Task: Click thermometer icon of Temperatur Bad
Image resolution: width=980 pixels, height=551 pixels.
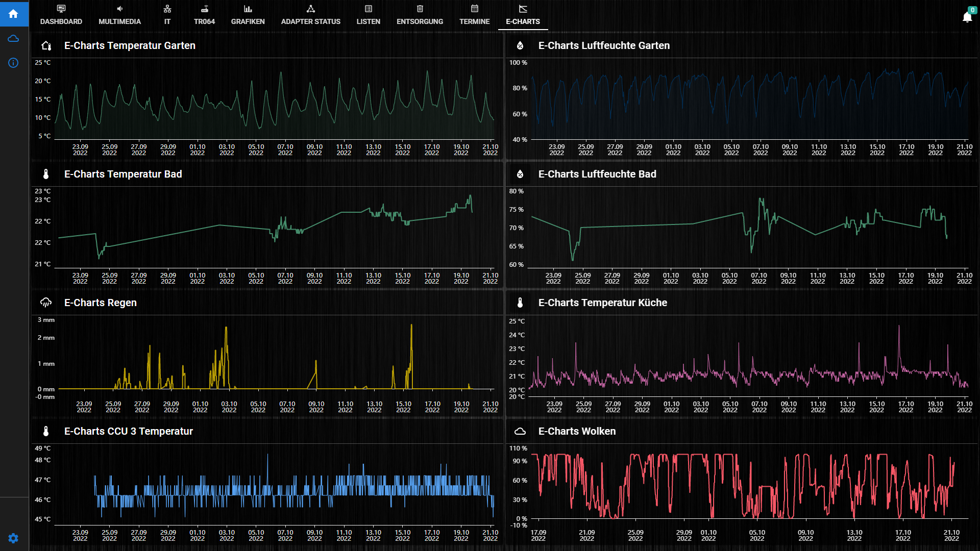Action: (46, 174)
